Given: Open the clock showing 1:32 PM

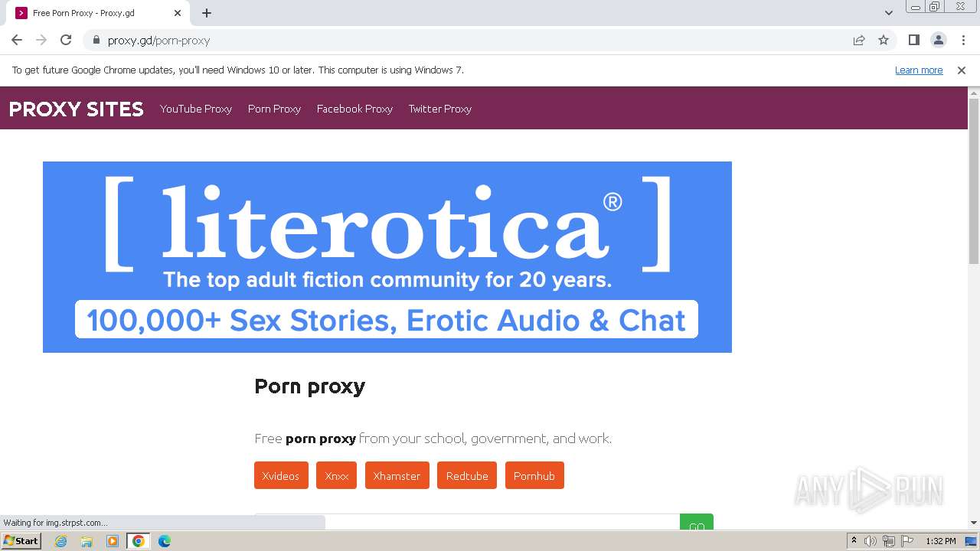Looking at the screenshot, I should pos(941,541).
